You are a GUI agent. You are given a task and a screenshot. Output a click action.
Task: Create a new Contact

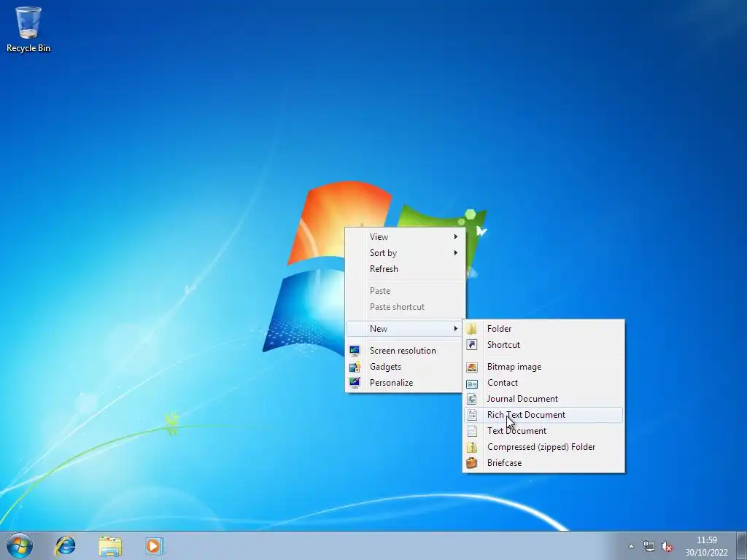[x=543, y=383]
